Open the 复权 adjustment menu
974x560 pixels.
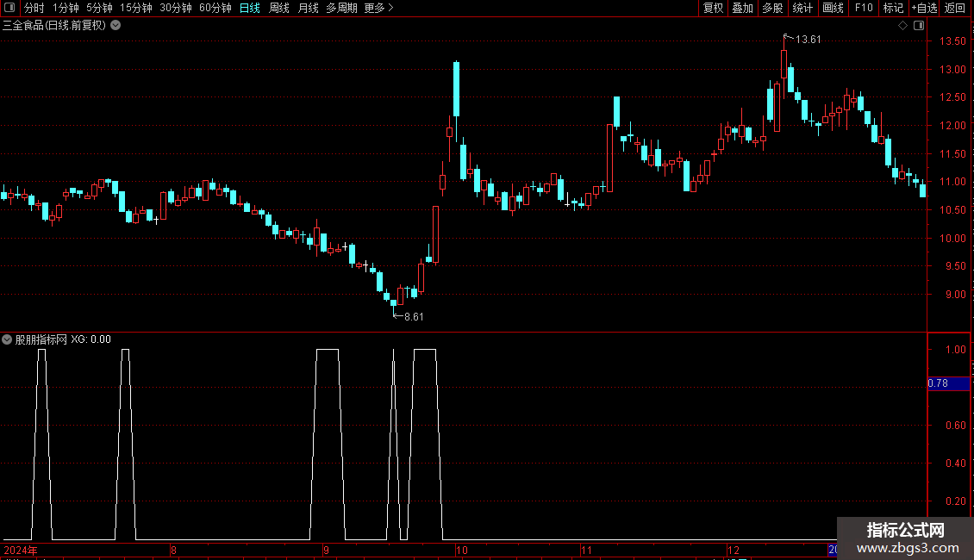pos(713,8)
